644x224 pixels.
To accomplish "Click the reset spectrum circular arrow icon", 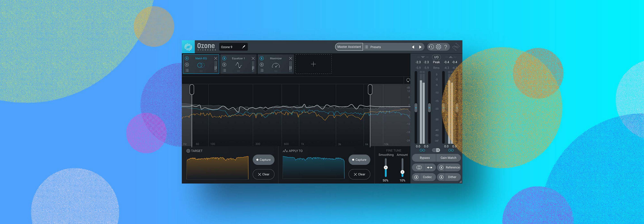I will [408, 80].
